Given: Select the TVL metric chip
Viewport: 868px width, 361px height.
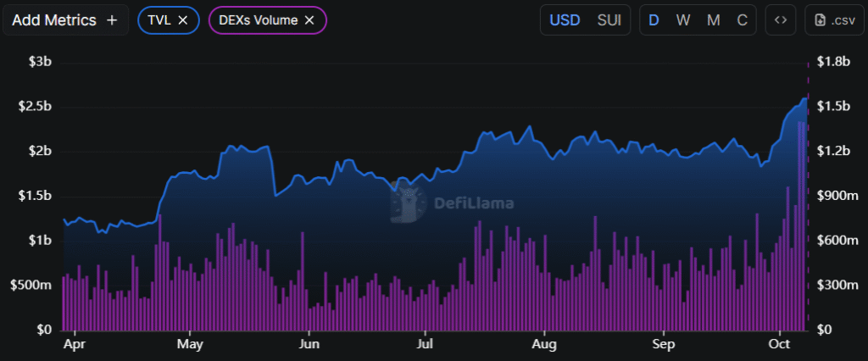Looking at the screenshot, I should pos(161,19).
